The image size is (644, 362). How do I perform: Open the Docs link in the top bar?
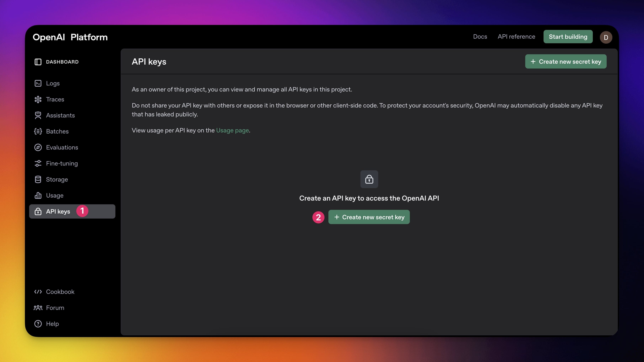480,37
